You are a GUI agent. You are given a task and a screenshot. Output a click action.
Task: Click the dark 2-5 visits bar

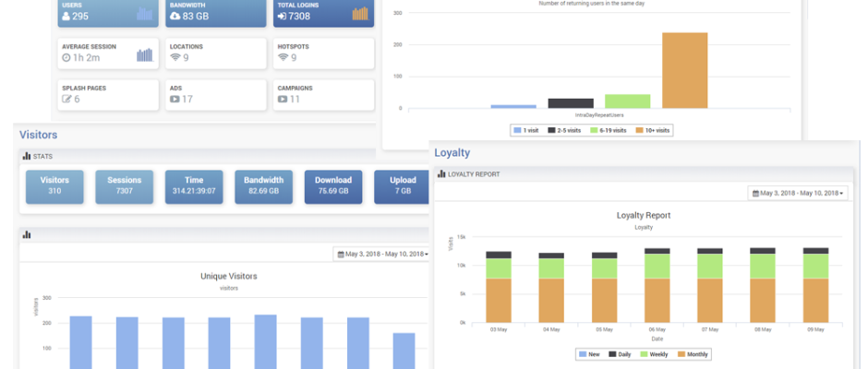tap(570, 103)
